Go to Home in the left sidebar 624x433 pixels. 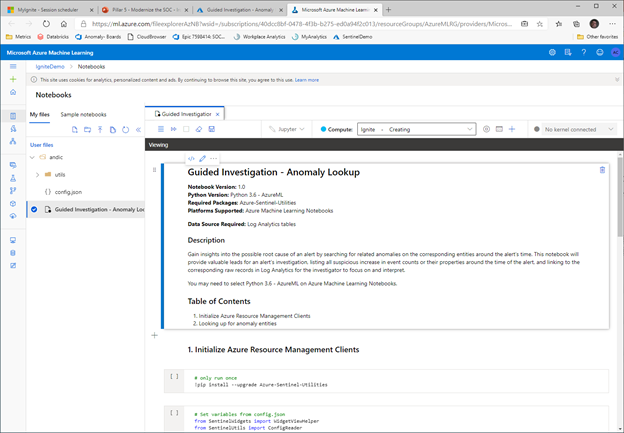click(13, 92)
